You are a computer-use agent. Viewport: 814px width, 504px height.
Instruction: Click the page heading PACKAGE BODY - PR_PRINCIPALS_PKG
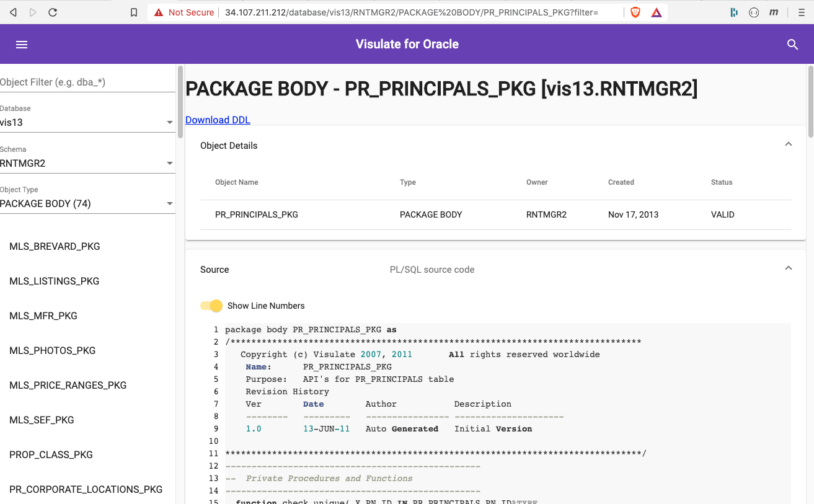coord(441,89)
